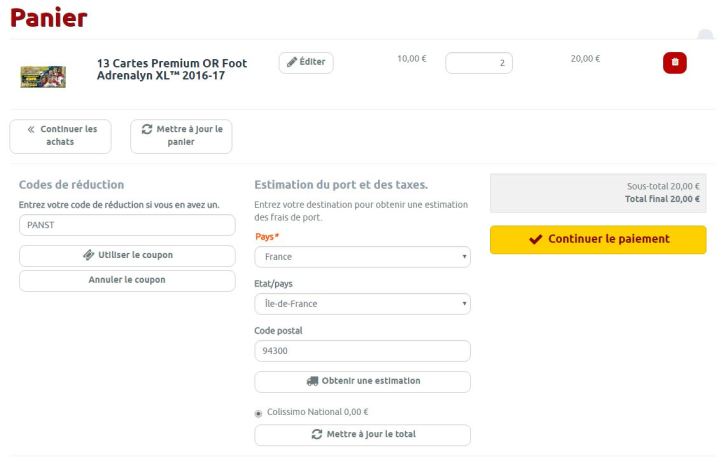Click the Mettre à jour le total button

point(362,435)
